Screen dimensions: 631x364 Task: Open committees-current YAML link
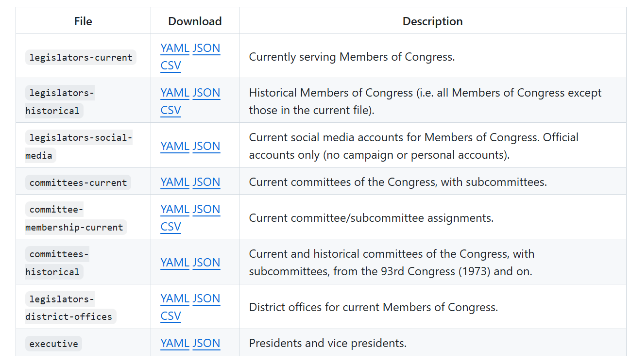(174, 182)
